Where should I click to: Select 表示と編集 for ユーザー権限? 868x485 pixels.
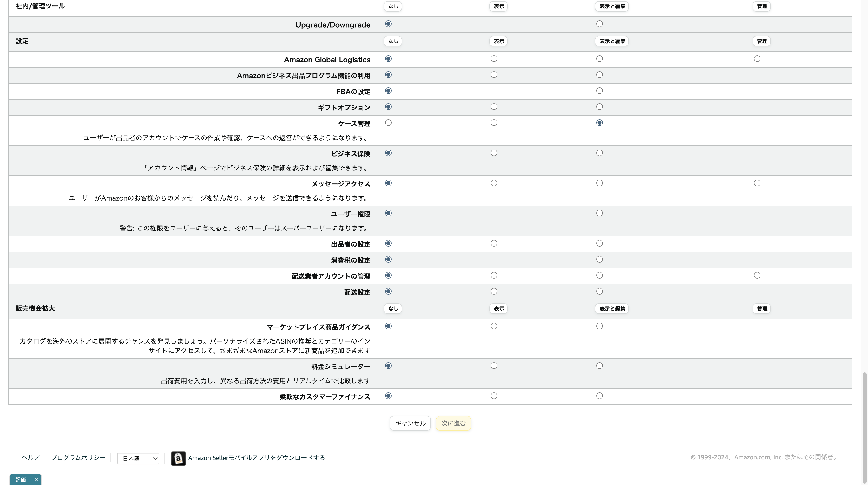599,213
